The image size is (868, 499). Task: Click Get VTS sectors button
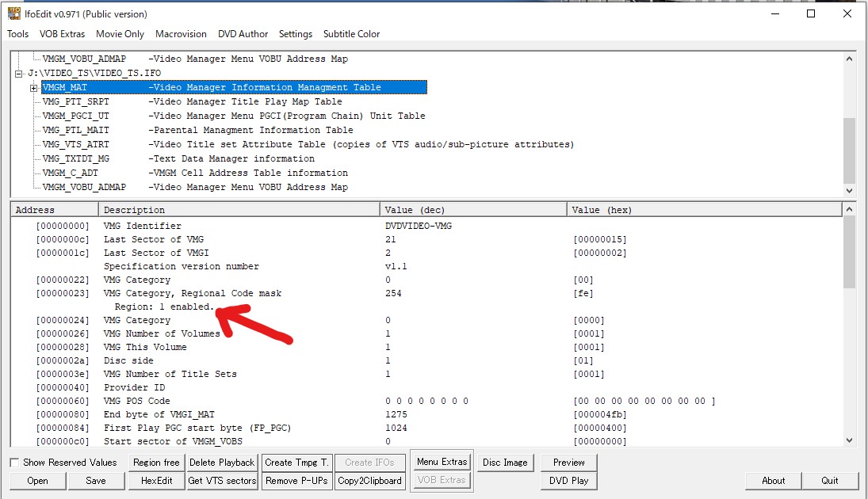pos(221,481)
